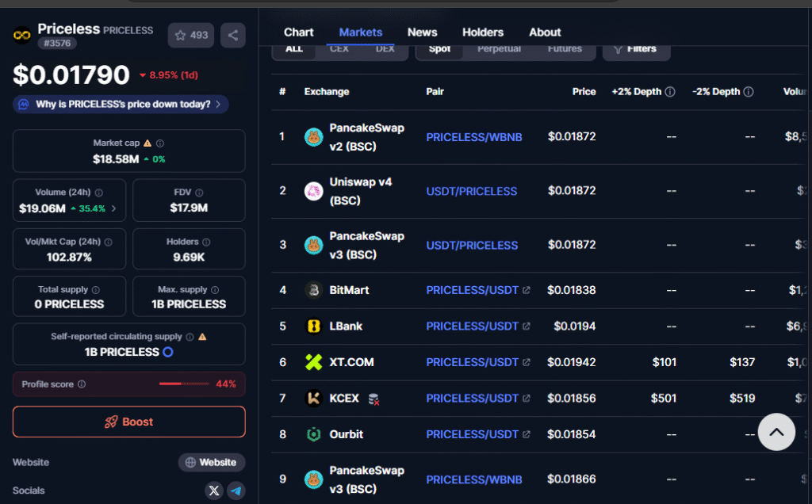This screenshot has height=504, width=812.
Task: Expand the Volume (24h) details chevron
Action: [113, 208]
